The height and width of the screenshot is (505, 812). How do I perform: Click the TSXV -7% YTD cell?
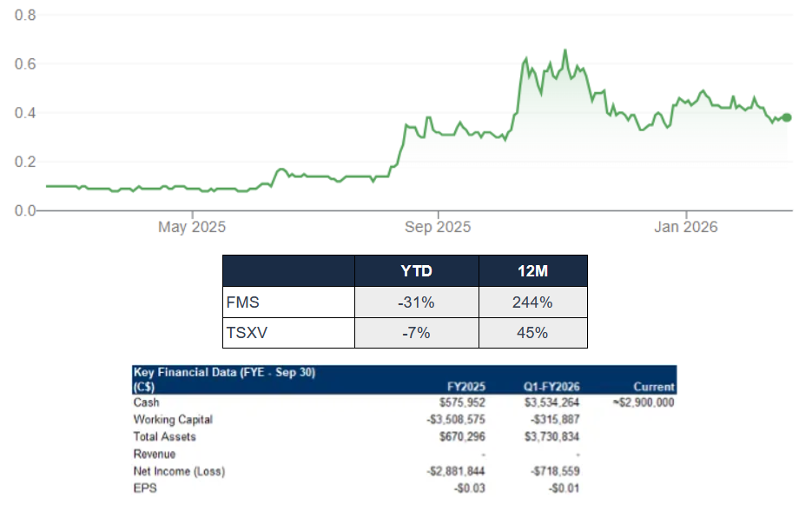point(416,333)
